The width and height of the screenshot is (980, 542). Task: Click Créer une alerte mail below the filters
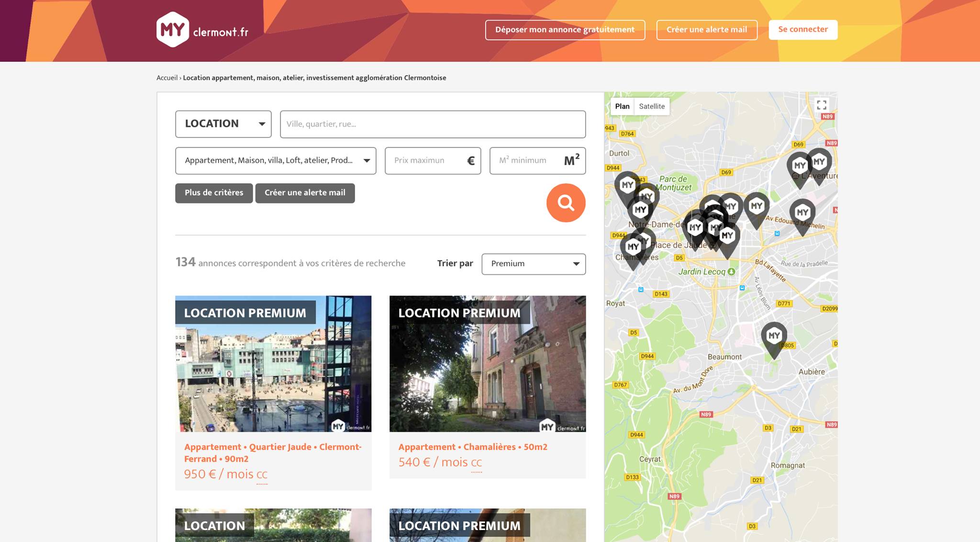tap(305, 193)
